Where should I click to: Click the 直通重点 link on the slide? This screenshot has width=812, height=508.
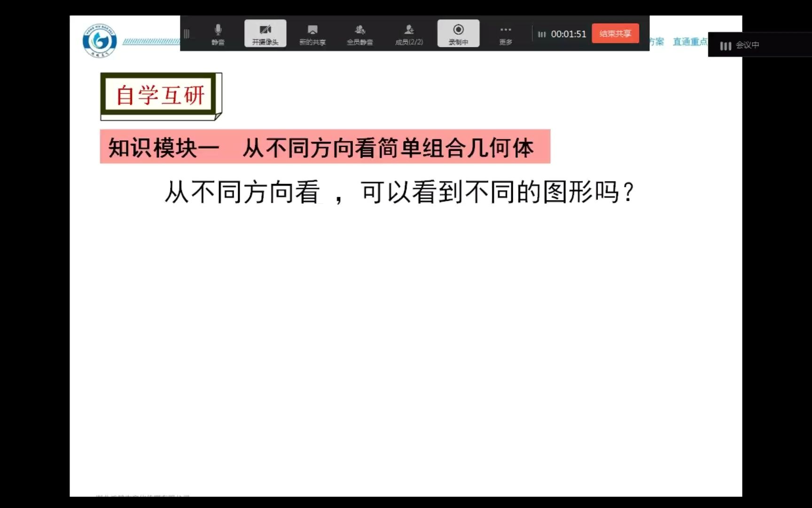(690, 42)
